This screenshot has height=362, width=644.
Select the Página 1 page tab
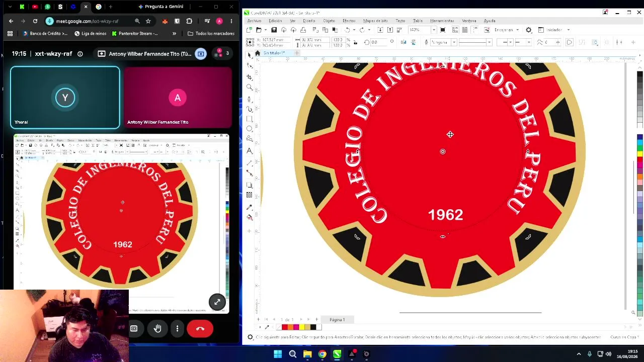[337, 320]
